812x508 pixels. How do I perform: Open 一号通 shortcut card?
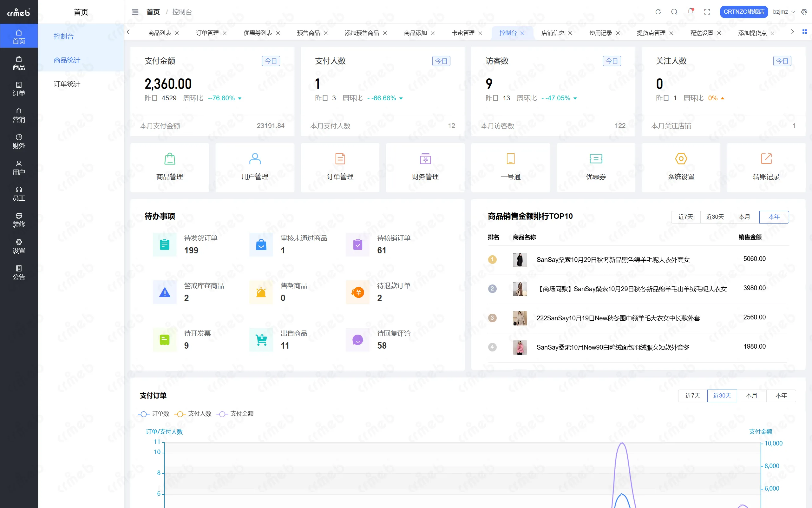click(510, 168)
